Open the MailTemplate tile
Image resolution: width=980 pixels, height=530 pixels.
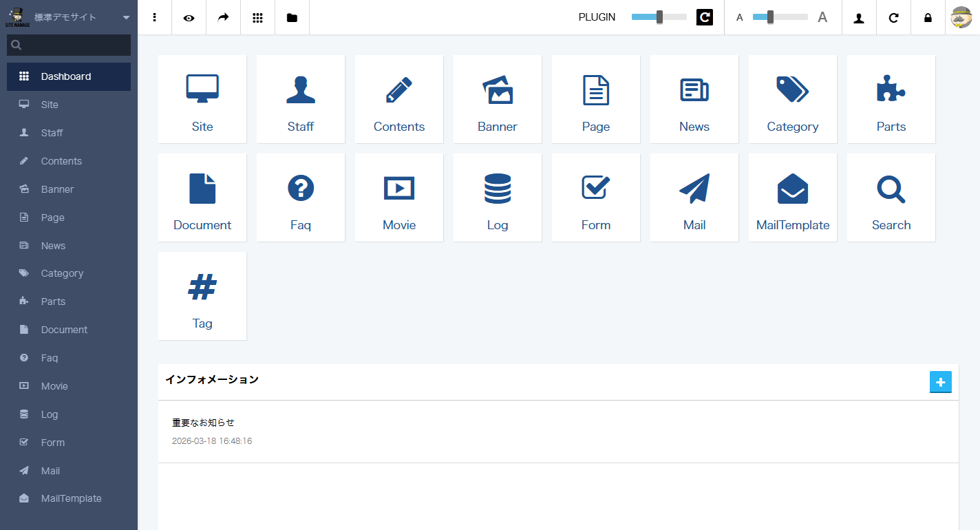(792, 198)
